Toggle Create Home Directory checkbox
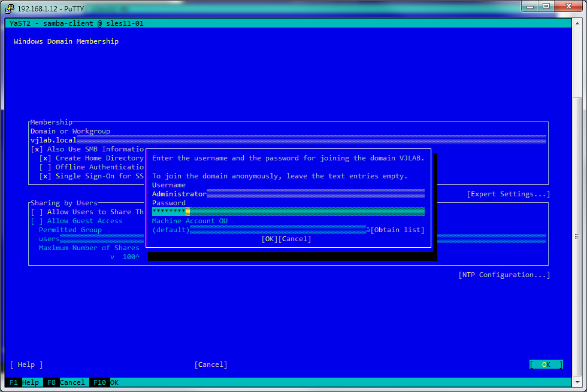The image size is (587, 392). point(46,158)
